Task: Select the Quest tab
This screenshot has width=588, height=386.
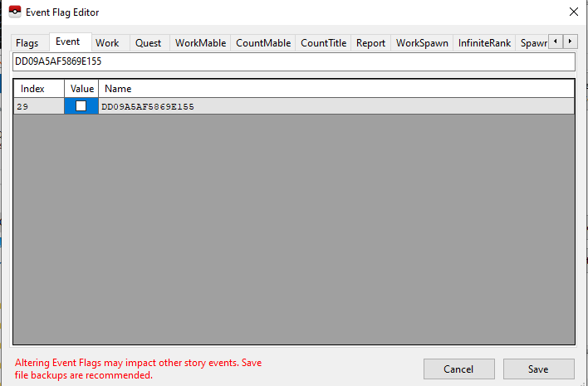Action: (x=149, y=43)
